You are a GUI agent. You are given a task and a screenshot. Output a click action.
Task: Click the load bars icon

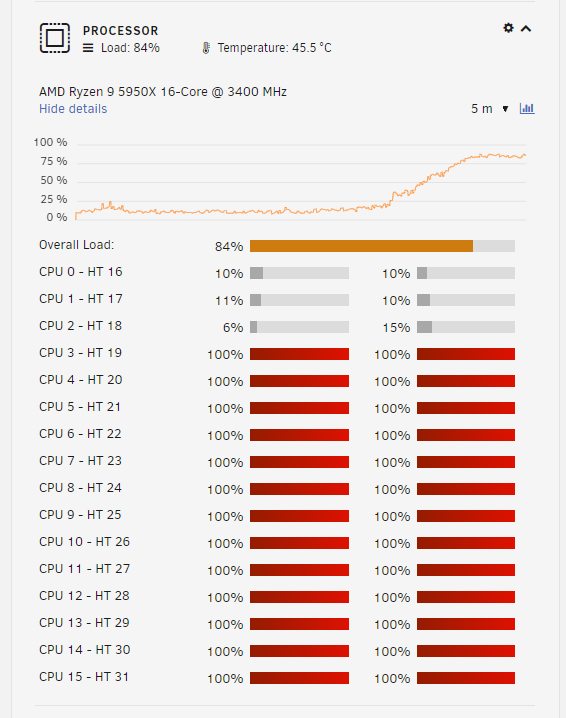point(88,48)
